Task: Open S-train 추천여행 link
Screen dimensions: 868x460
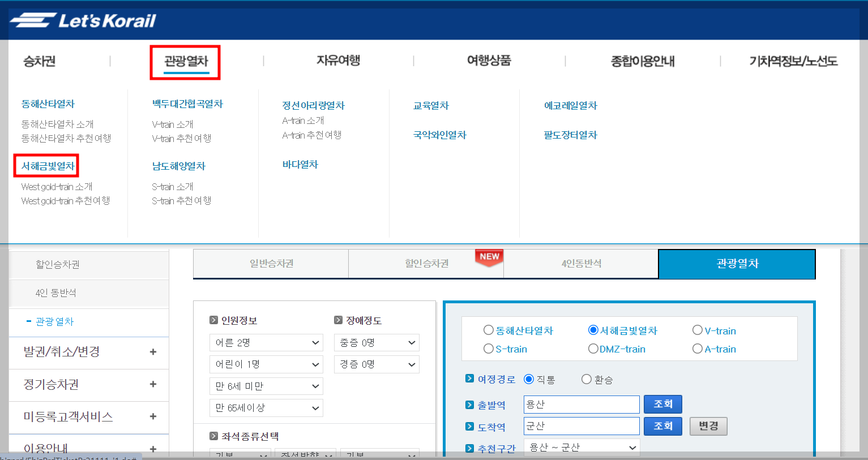Action: [x=181, y=201]
